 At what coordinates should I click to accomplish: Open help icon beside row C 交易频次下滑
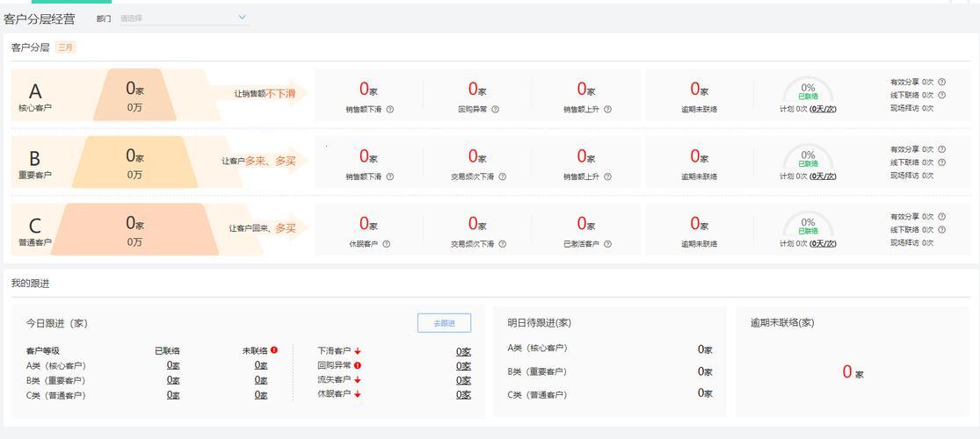tap(503, 244)
